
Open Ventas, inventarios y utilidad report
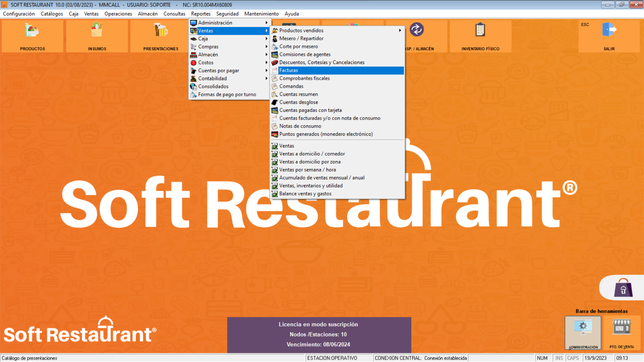[337, 186]
